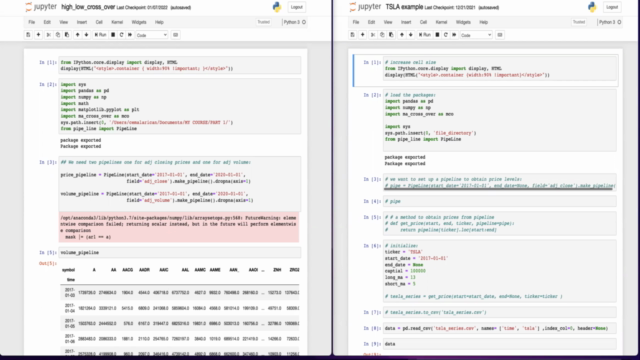This screenshot has height=360, width=640.
Task: Select the '# pipe' cell In [4]
Action: 500,201
